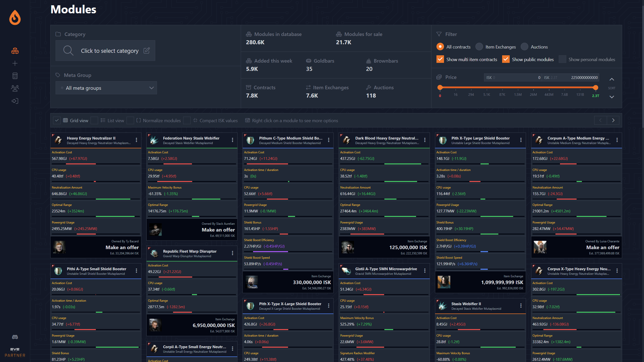Click the 87K mark on the price slider
The image size is (644, 362).
[502, 95]
